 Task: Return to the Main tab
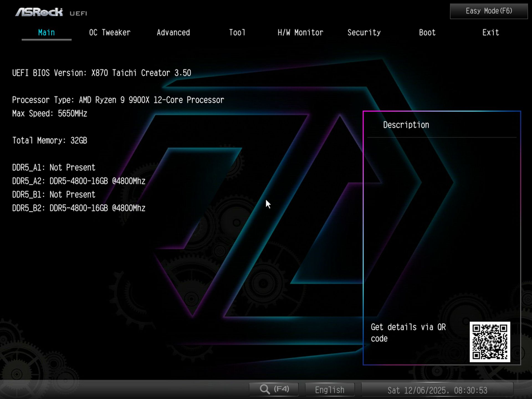(46, 32)
